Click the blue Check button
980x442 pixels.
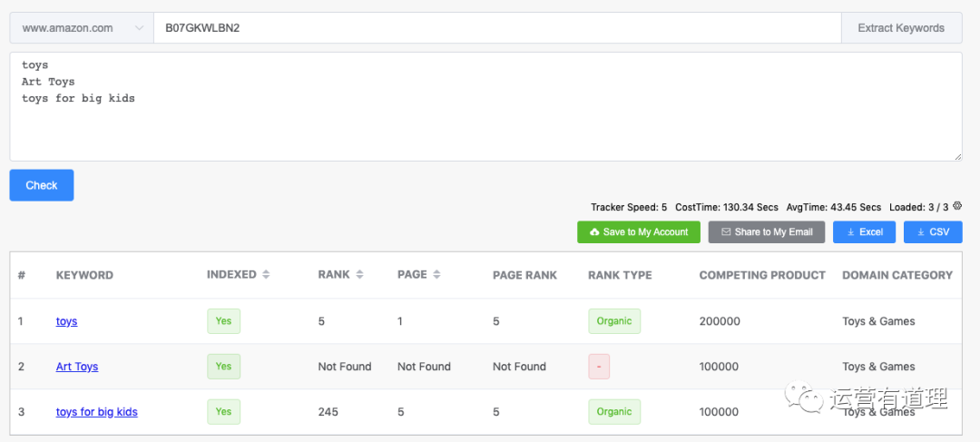click(42, 185)
